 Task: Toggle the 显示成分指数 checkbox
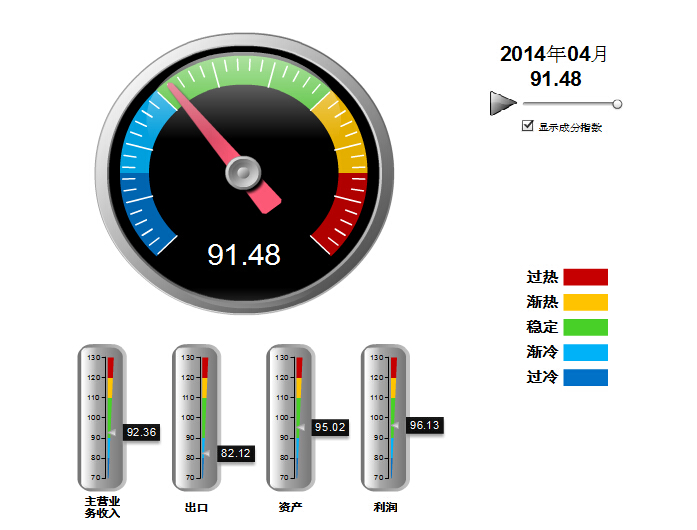pos(528,127)
